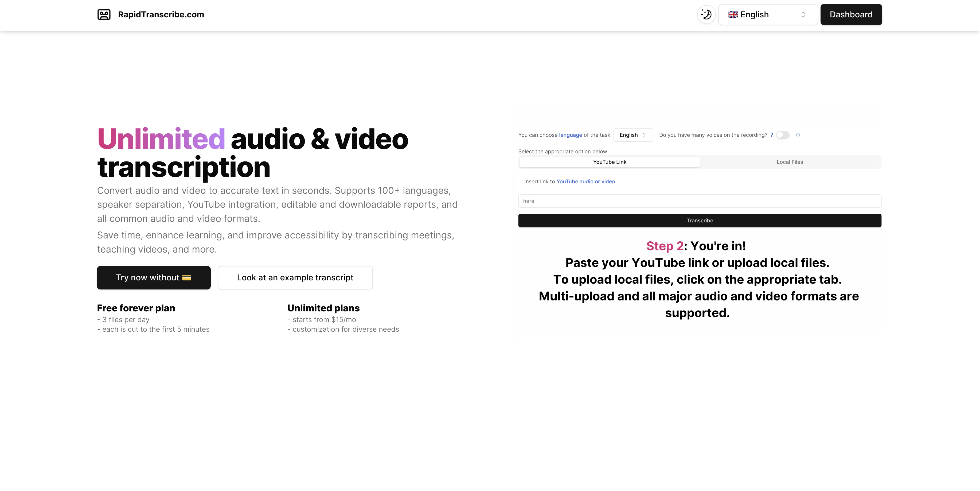Switch to the Local Files tab

[789, 162]
